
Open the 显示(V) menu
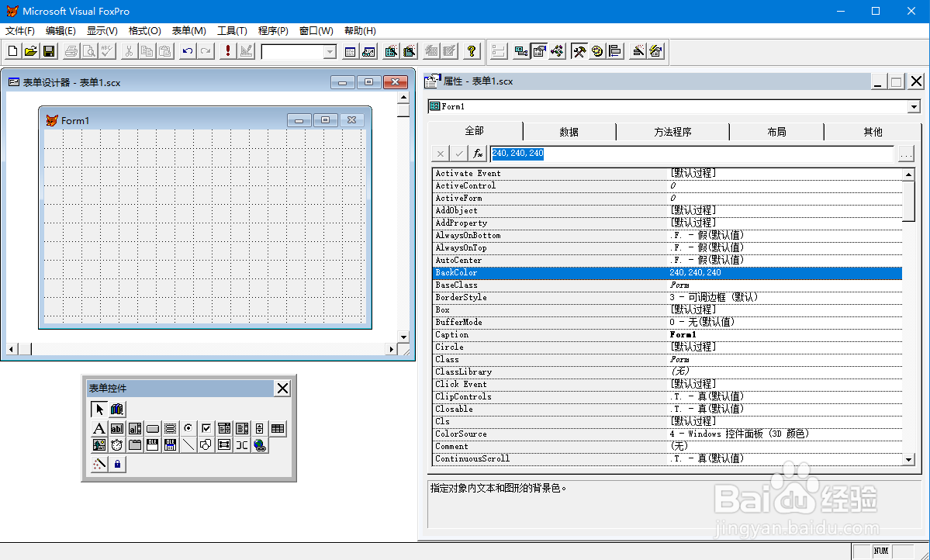[x=102, y=31]
